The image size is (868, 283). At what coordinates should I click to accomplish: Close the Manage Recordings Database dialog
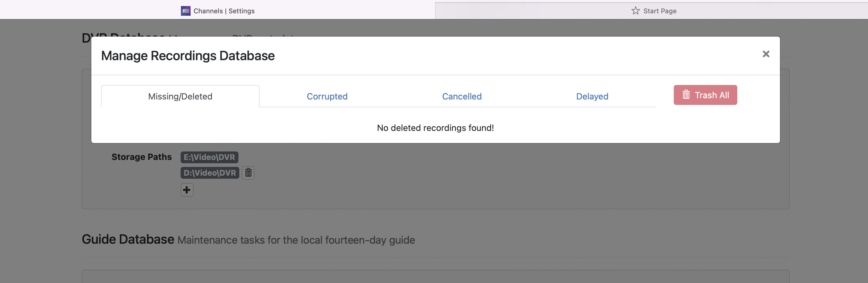click(765, 54)
